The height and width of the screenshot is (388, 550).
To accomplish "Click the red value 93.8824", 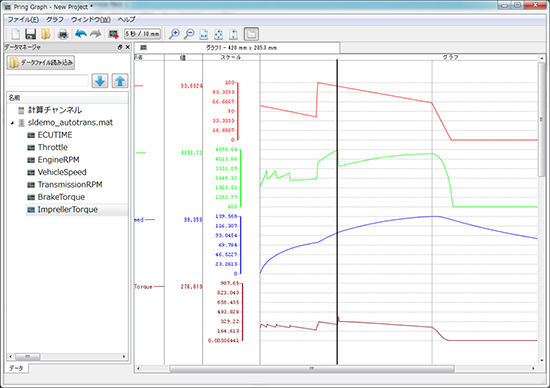I will pos(192,86).
